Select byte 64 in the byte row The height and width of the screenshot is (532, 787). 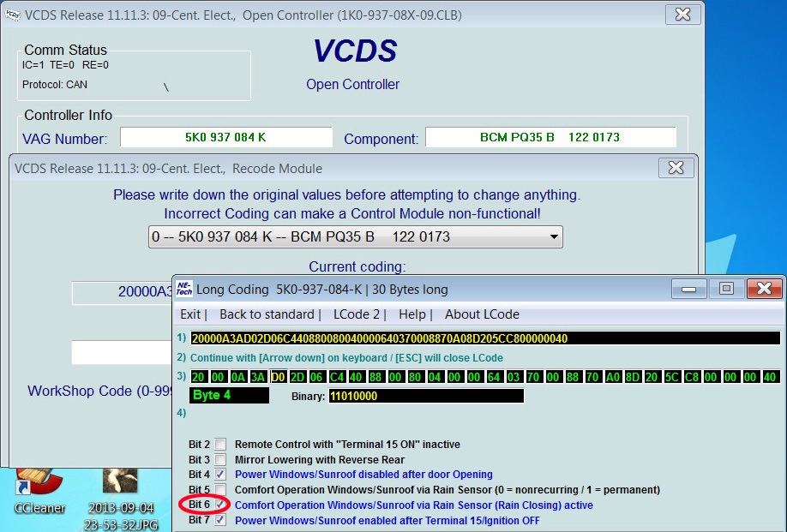tap(494, 377)
